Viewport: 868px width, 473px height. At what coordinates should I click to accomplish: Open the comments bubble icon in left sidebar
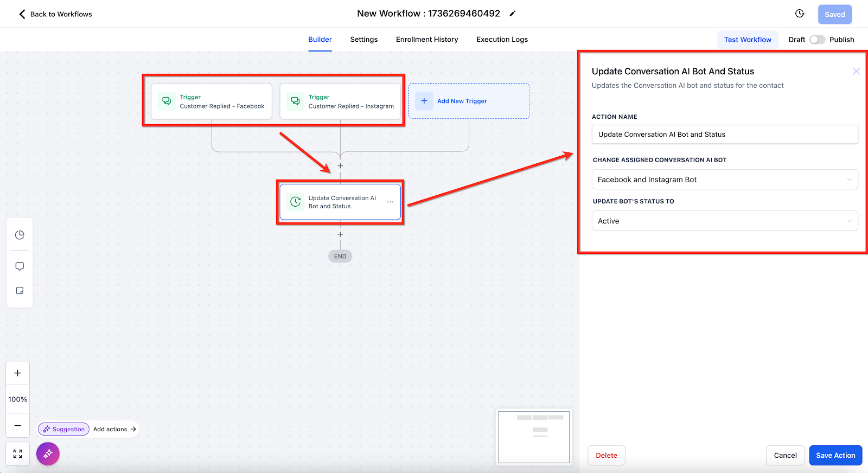click(x=20, y=266)
